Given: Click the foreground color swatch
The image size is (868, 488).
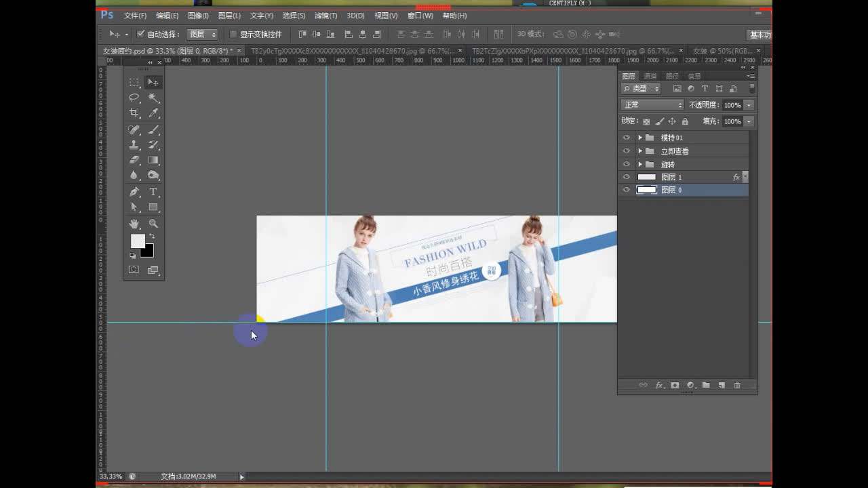Looking at the screenshot, I should pyautogui.click(x=138, y=241).
